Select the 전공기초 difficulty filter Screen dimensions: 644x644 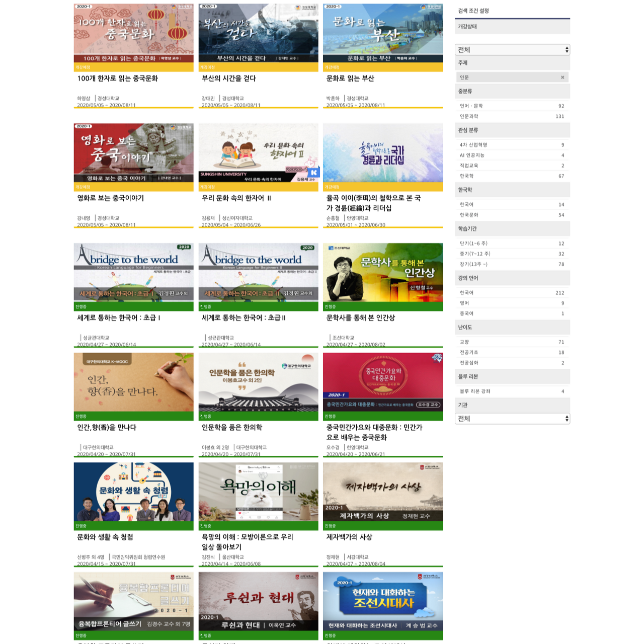click(x=512, y=353)
